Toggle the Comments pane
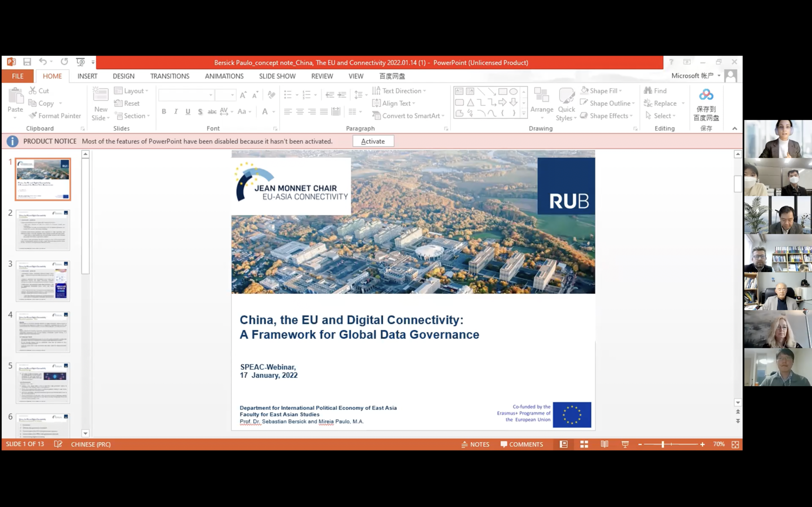Viewport: 812px width, 507px height. coord(522,444)
